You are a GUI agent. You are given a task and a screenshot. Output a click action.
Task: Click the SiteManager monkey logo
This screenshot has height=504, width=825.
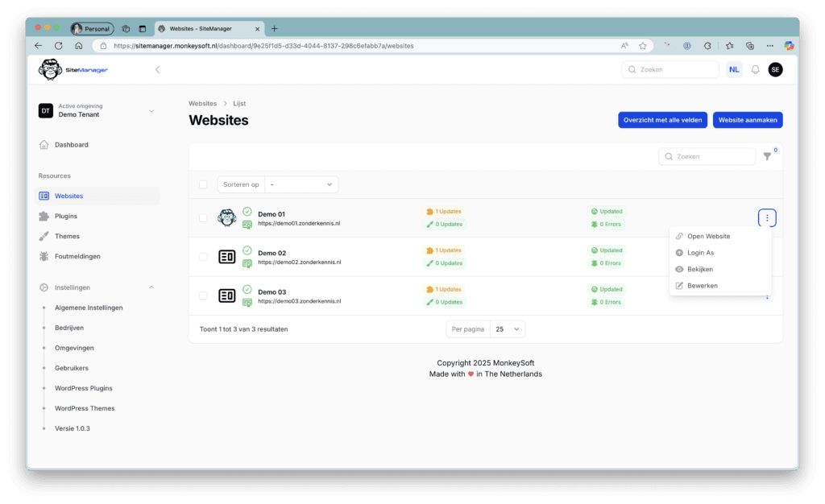(x=51, y=70)
